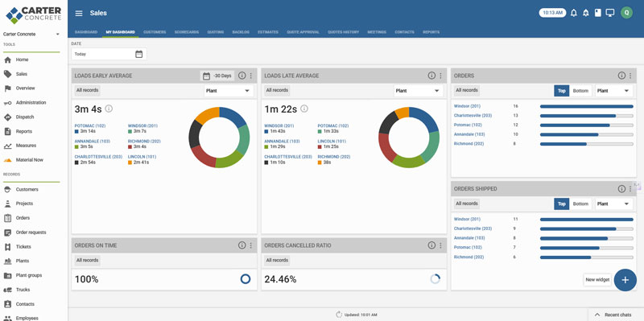Switch to Customers tab

pos(155,32)
